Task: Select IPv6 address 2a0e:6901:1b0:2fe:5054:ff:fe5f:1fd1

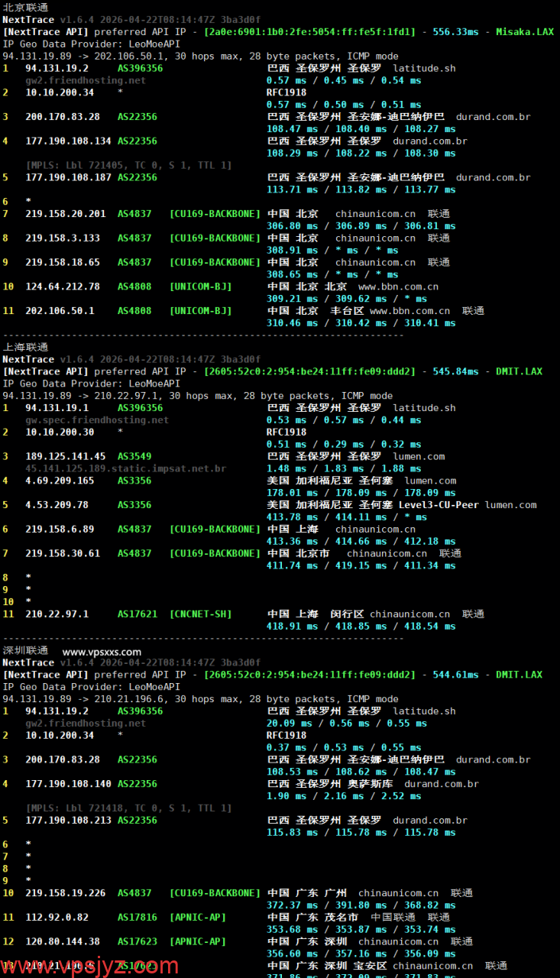Action: pos(309,31)
